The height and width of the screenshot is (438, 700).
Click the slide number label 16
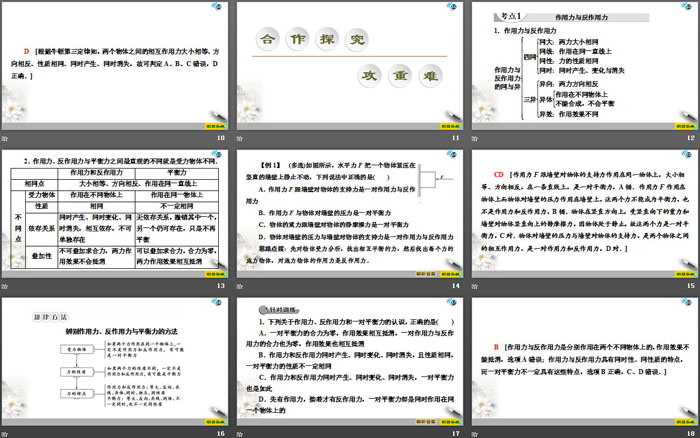pyautogui.click(x=221, y=434)
